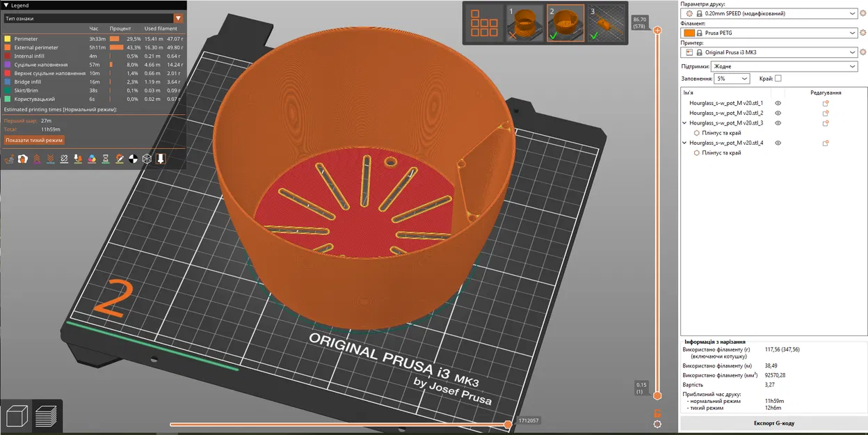Switch to 3D editor view cube icon
This screenshot has width=868, height=435.
(16, 416)
